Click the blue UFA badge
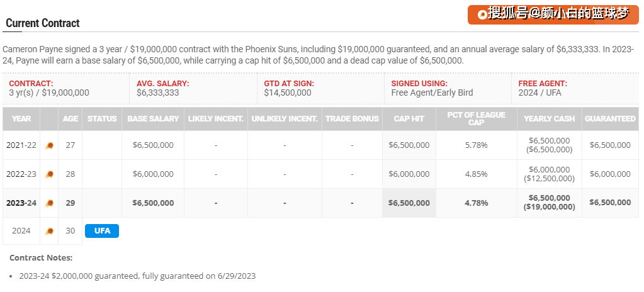The image size is (644, 292). pos(102,231)
